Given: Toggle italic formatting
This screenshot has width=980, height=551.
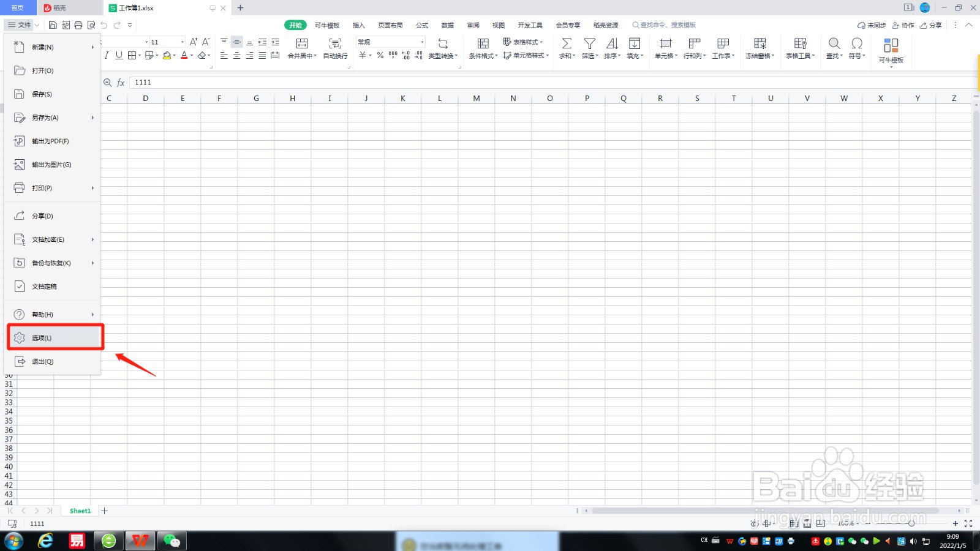Looking at the screenshot, I should tap(107, 56).
